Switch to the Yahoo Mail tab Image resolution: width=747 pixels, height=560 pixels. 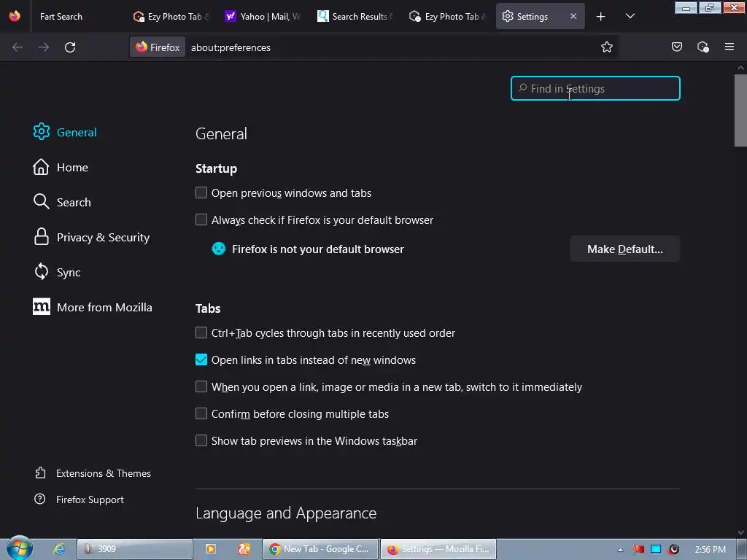click(x=263, y=17)
